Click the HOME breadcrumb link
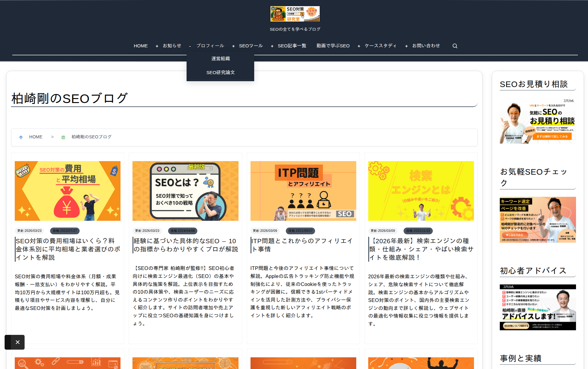The width and height of the screenshot is (588, 369). tap(36, 137)
